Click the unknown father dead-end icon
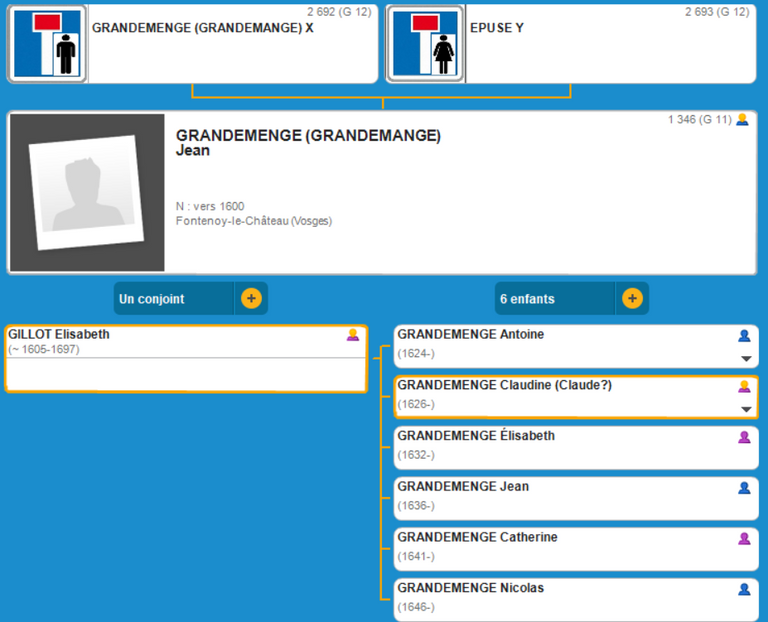The width and height of the screenshot is (768, 622). click(x=46, y=44)
